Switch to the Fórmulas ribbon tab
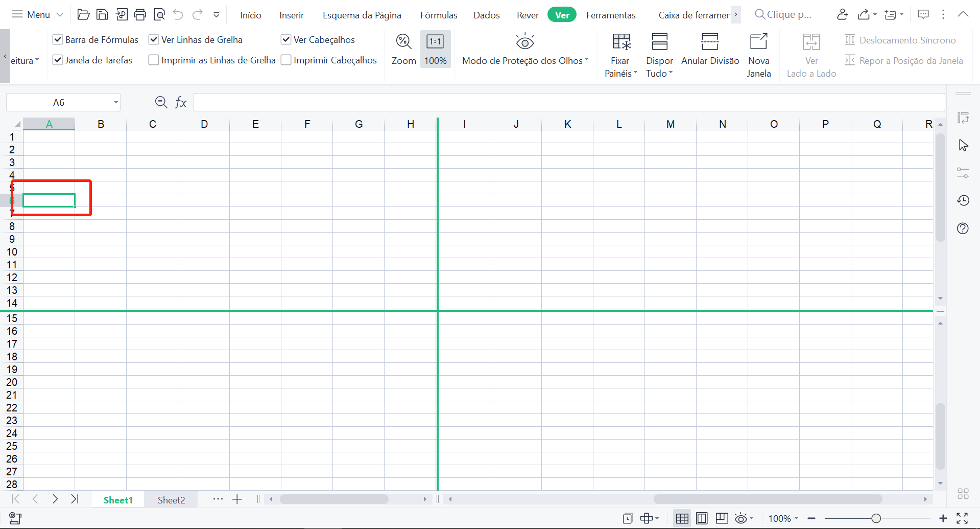Screen dimensions: 980x529 coord(439,15)
